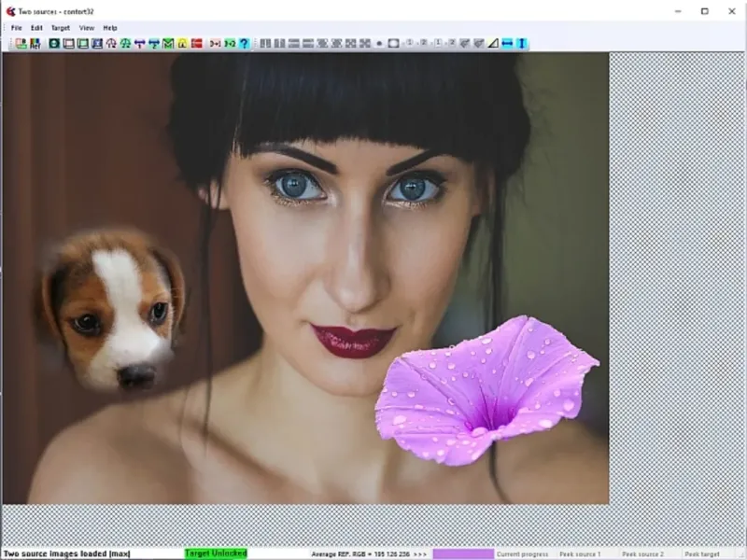The height and width of the screenshot is (560, 747).
Task: Click the vertical double-arrow flip icon
Action: coord(522,43)
